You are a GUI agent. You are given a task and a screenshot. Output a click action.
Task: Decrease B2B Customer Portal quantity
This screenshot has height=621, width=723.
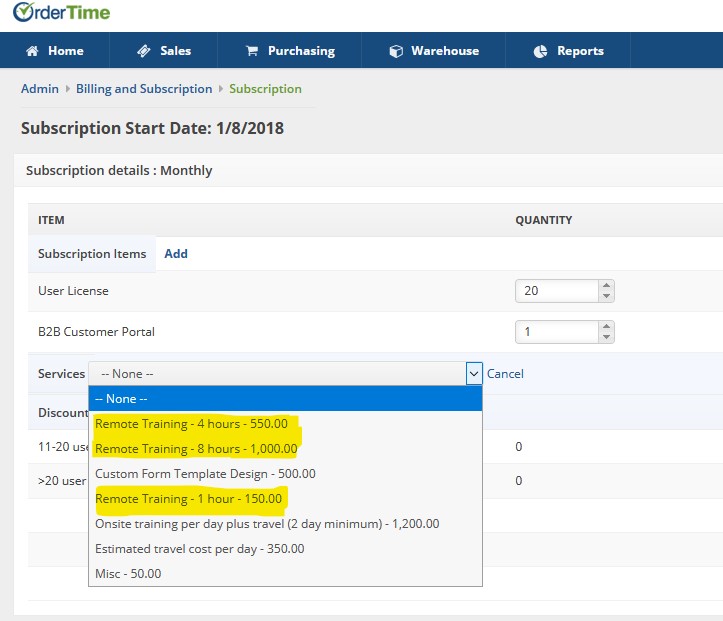[606, 337]
